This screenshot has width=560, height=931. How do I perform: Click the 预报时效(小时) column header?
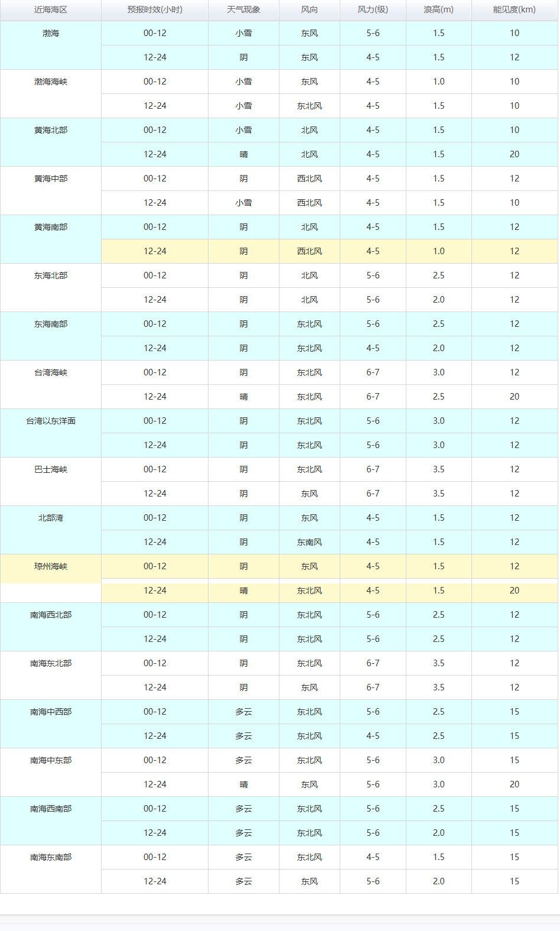pos(155,9)
